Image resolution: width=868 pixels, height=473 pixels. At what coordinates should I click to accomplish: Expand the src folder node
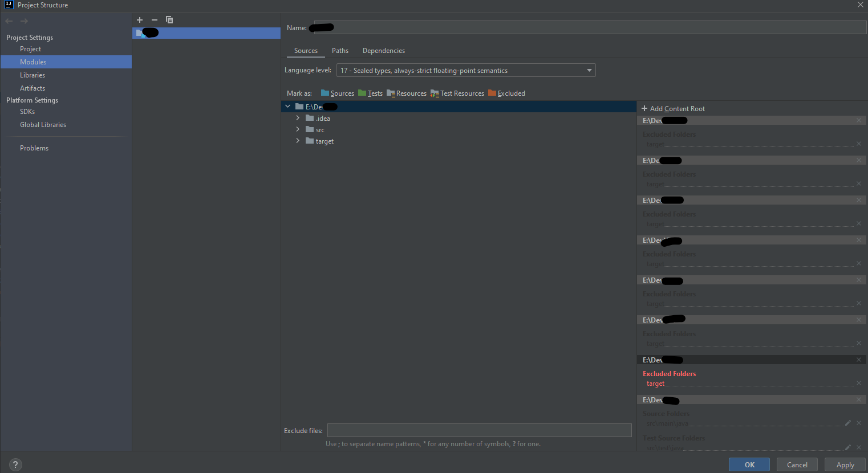[298, 129]
